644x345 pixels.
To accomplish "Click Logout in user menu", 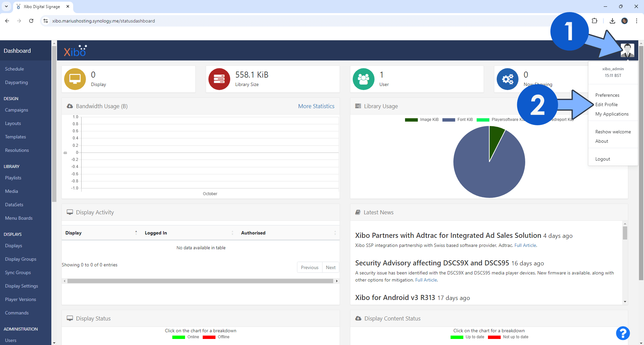I will [x=603, y=159].
